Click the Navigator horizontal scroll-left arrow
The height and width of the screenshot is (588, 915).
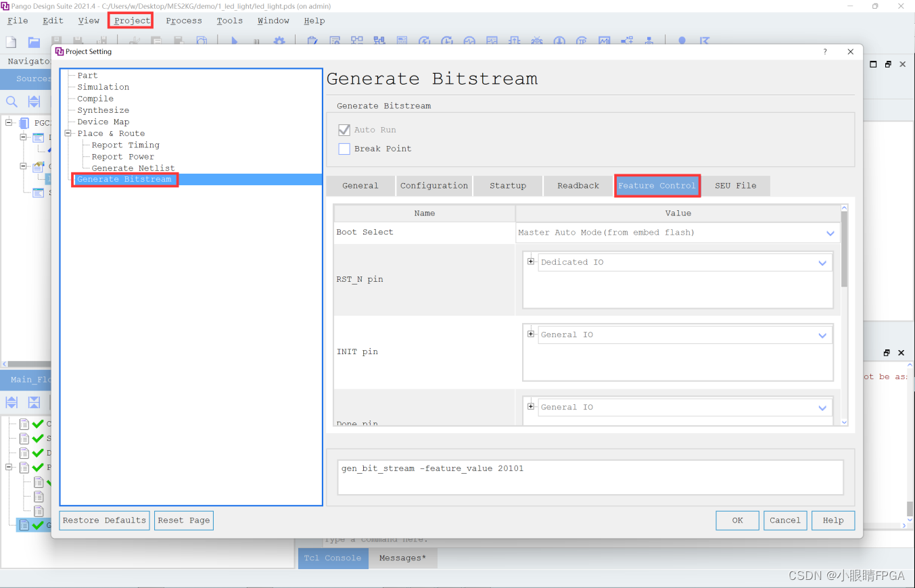(x=4, y=364)
